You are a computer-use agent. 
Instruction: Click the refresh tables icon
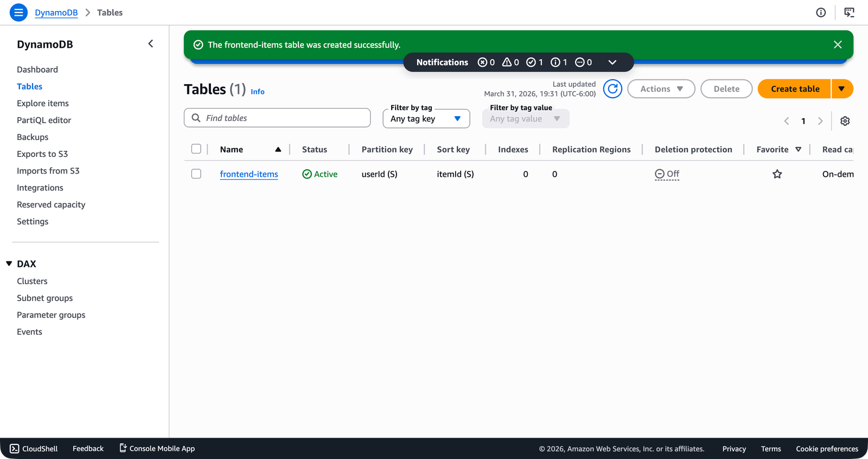click(612, 89)
